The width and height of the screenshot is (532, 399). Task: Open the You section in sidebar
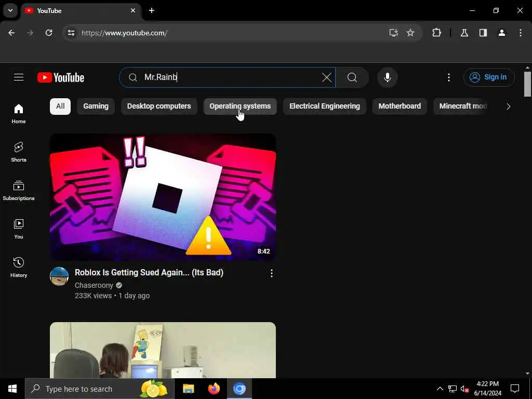click(19, 229)
